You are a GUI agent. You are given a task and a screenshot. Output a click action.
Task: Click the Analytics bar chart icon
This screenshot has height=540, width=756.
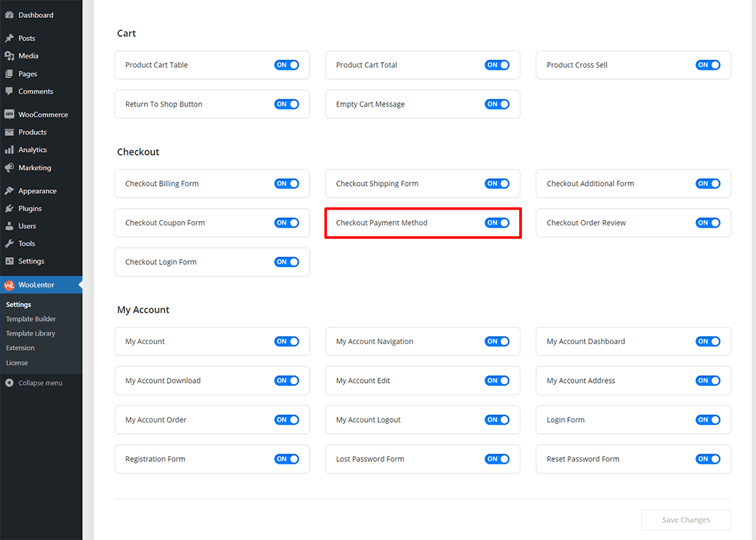pos(9,150)
